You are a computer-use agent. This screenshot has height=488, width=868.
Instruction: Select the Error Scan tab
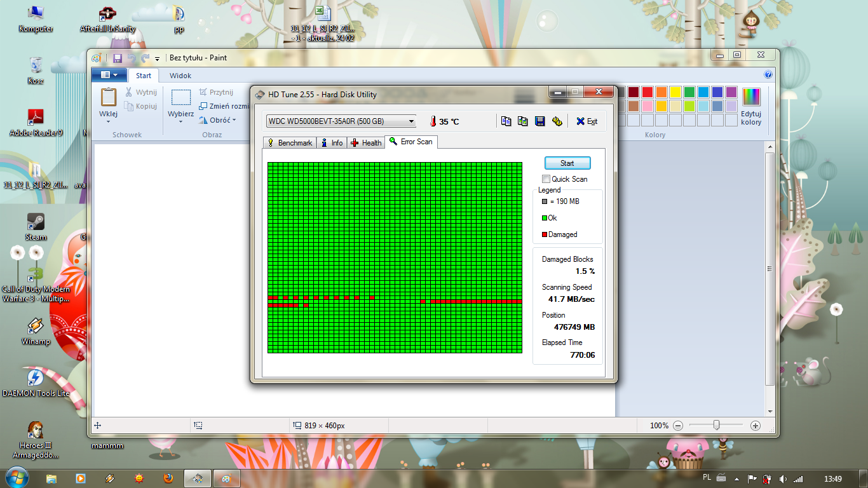tap(411, 142)
